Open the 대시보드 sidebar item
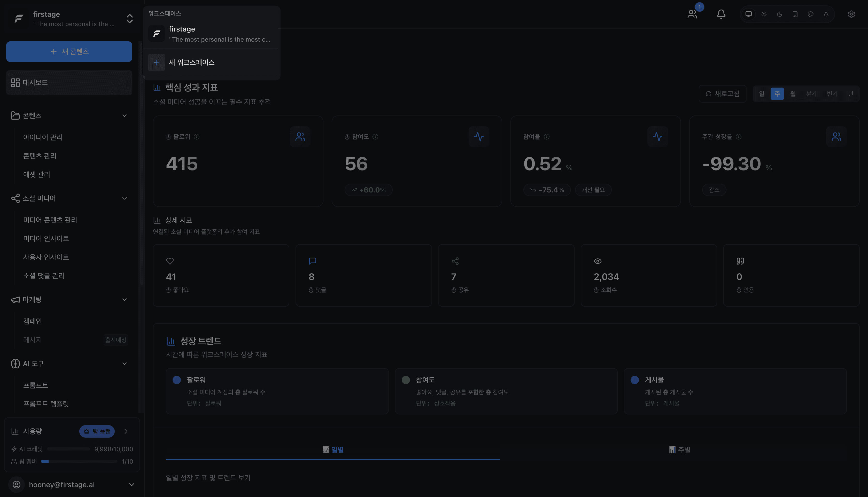Viewport: 868px width, 497px height. pos(35,82)
